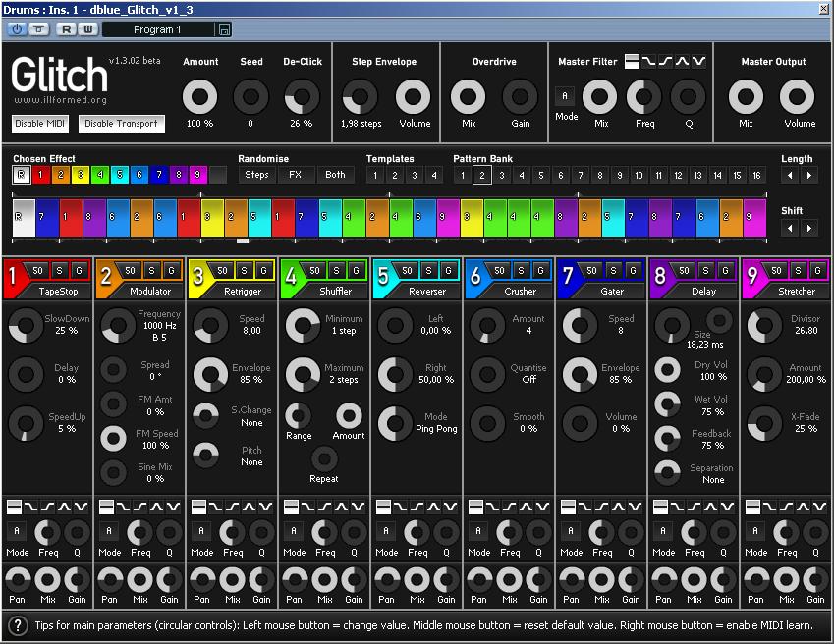
Task: Click the power button in the host toolbar
Action: tap(17, 29)
